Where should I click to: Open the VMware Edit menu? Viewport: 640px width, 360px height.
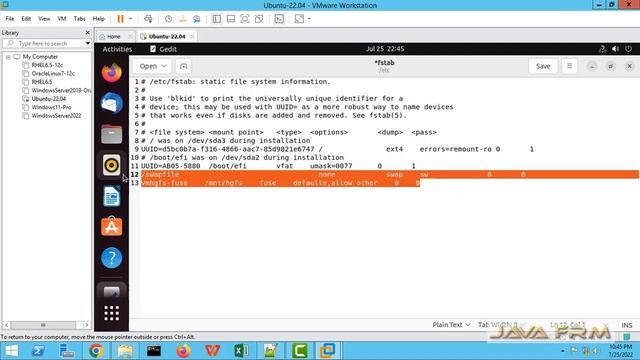26,19
